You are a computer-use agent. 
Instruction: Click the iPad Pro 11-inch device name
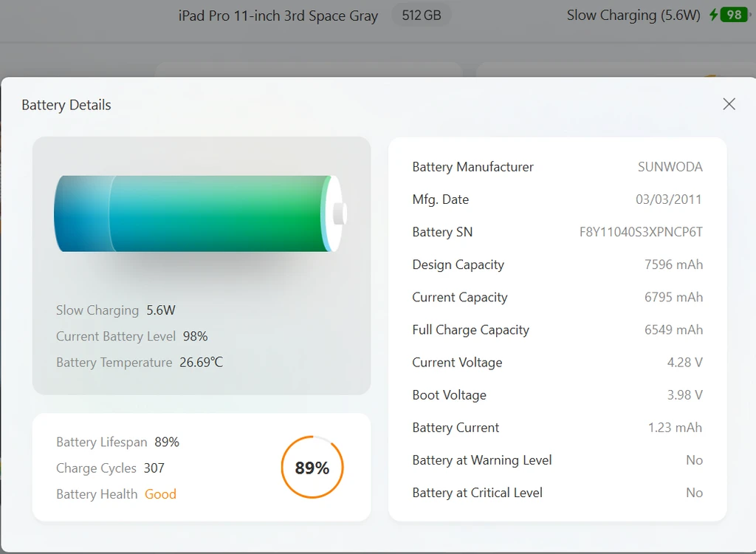pos(278,16)
